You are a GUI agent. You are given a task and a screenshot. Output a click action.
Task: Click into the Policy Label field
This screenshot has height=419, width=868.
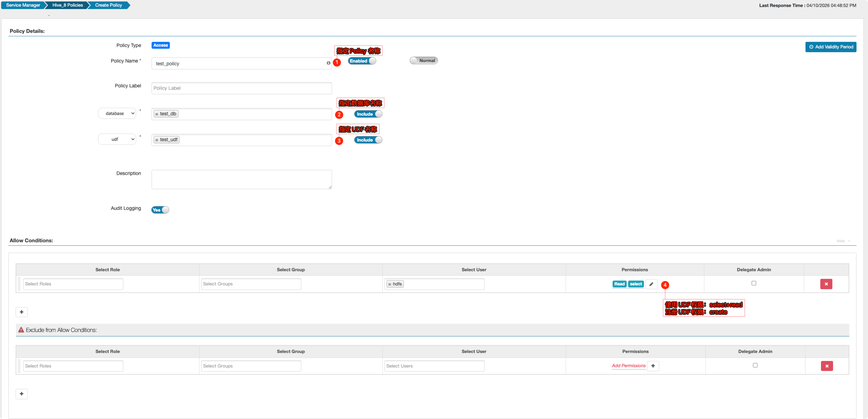click(x=241, y=88)
